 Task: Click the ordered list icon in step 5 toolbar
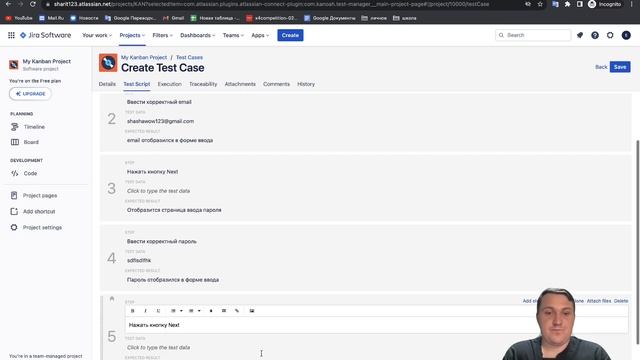coord(173,311)
